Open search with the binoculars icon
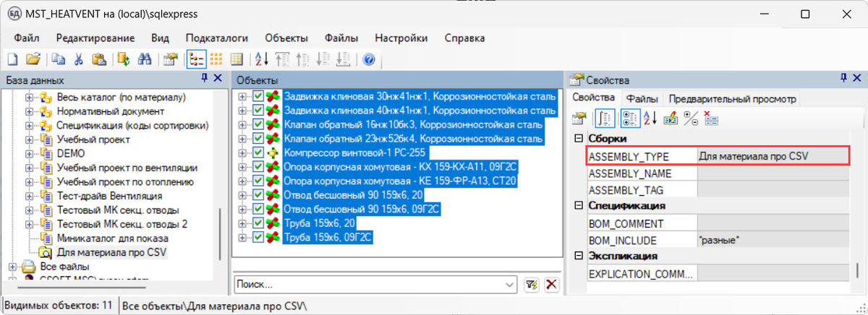The height and width of the screenshot is (315, 868). click(144, 60)
